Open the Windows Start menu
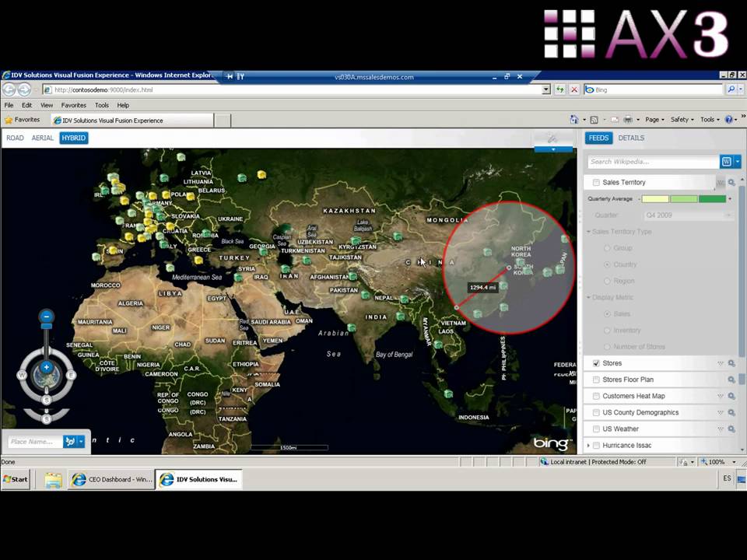Viewport: 747px width, 560px height. [16, 480]
